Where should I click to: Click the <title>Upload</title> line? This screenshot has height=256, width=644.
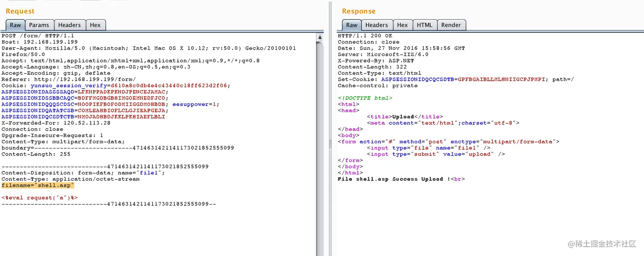[x=405, y=117]
